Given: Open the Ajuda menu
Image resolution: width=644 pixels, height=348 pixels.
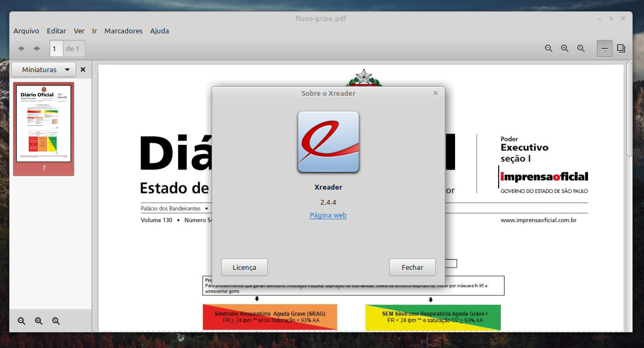Looking at the screenshot, I should click(x=159, y=31).
